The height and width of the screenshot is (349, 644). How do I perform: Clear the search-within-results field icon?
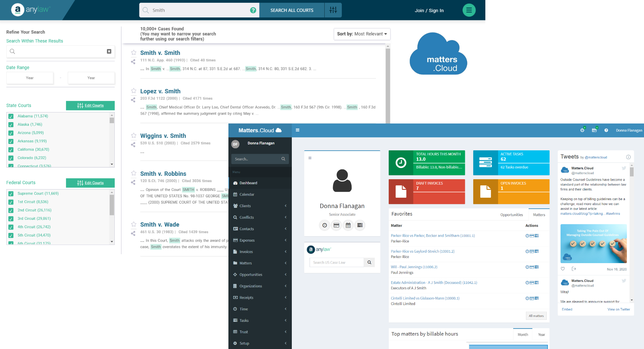click(109, 51)
